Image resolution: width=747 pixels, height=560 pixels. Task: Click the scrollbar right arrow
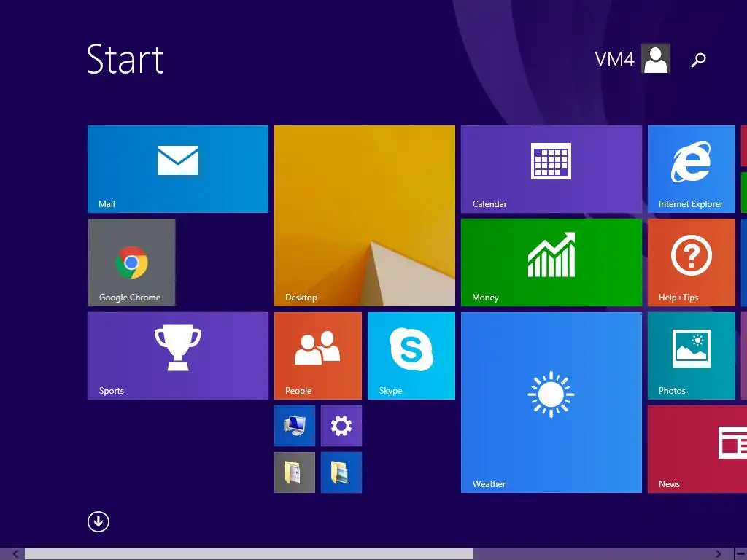point(718,554)
